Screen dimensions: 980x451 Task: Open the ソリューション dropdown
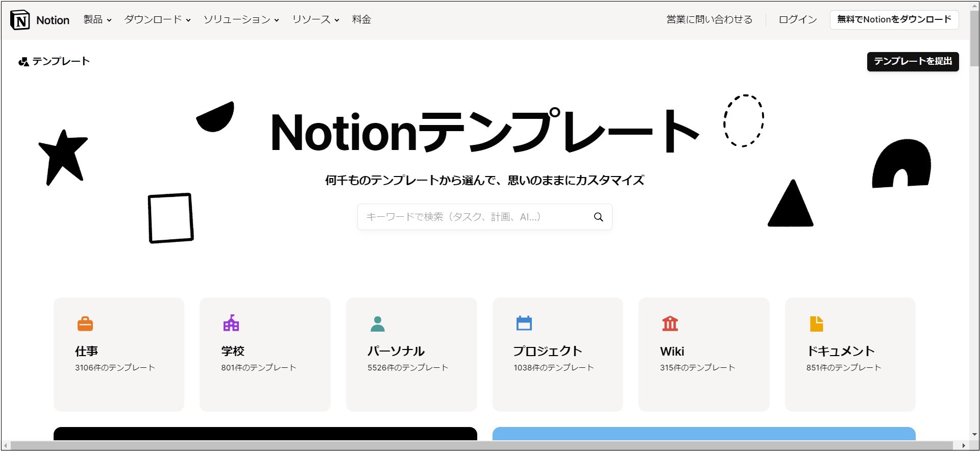(241, 20)
